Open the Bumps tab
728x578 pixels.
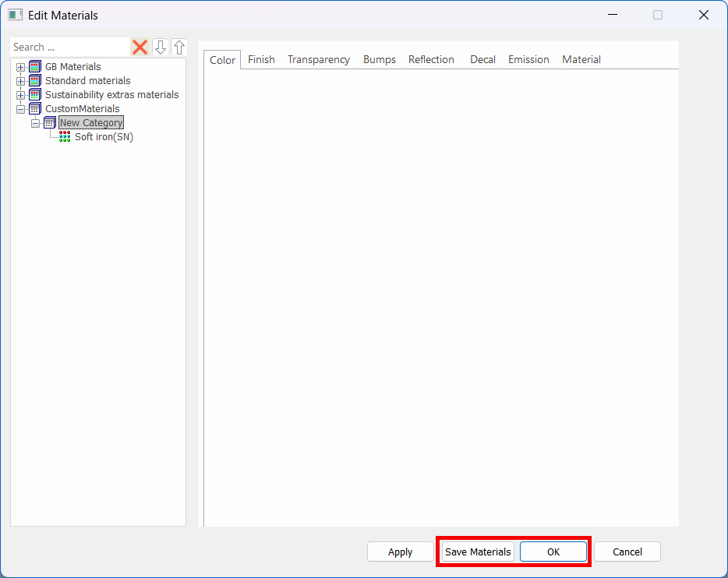[380, 59]
